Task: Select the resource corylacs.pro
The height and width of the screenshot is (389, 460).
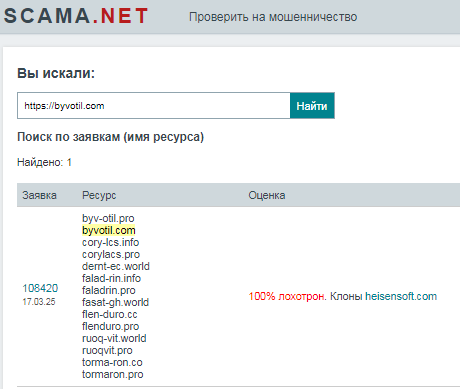Action: pos(111,254)
